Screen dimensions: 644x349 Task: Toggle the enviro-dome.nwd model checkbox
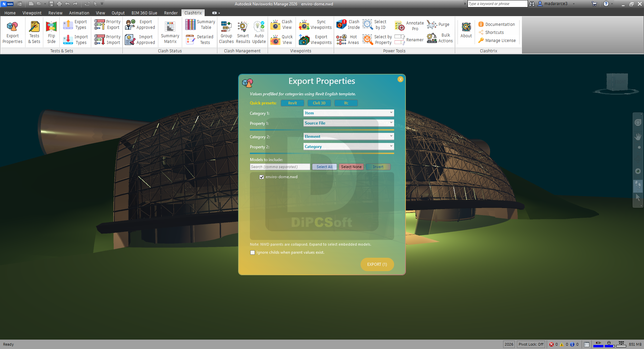pyautogui.click(x=262, y=177)
